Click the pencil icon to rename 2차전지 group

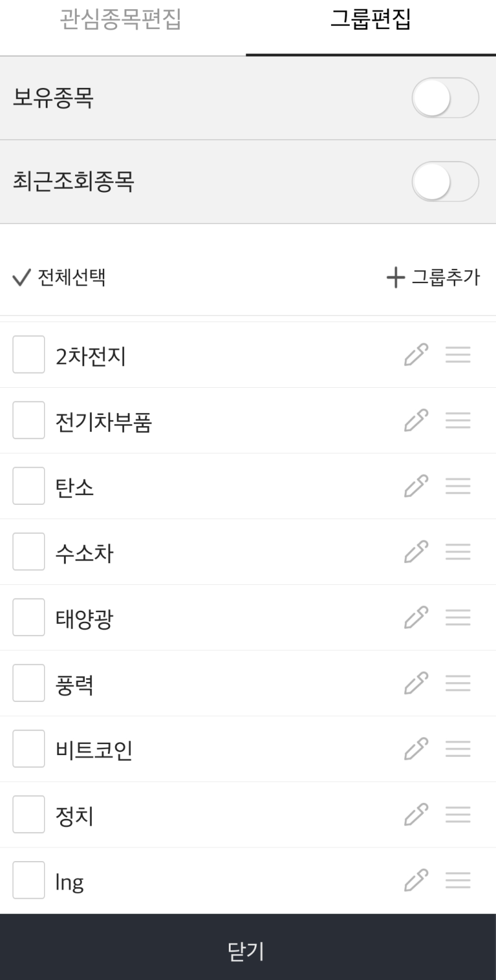point(415,354)
